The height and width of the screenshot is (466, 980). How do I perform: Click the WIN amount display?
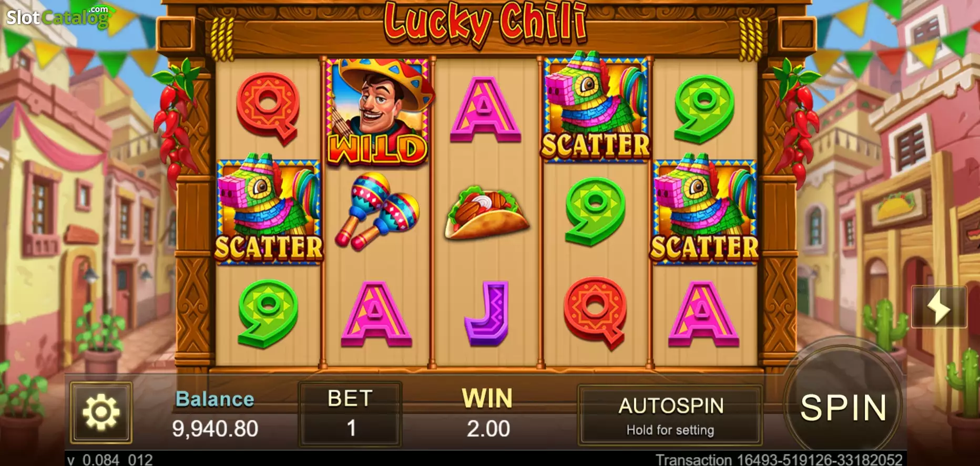488,429
